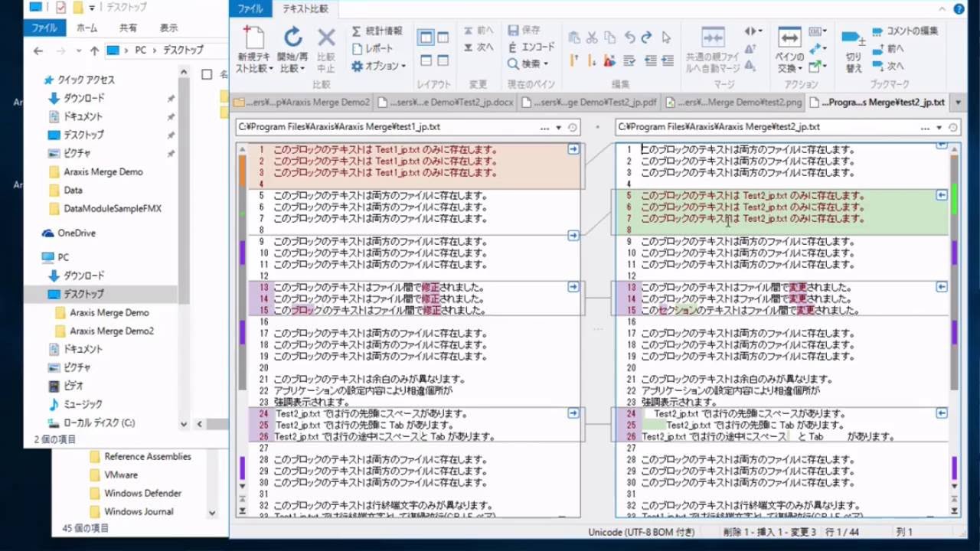The image size is (980, 551).
Task: Toggle Explorer select-all checkbox in header
Action: click(x=206, y=74)
